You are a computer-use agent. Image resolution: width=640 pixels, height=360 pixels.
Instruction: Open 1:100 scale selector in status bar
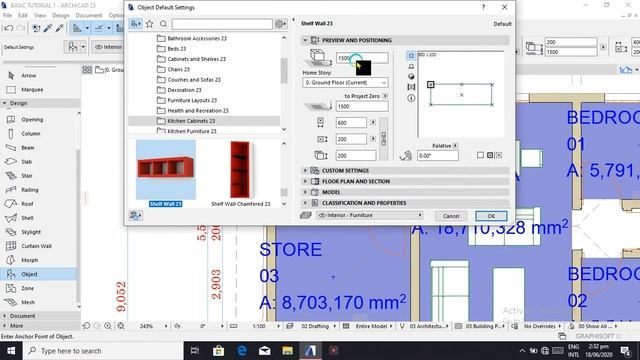point(259,326)
